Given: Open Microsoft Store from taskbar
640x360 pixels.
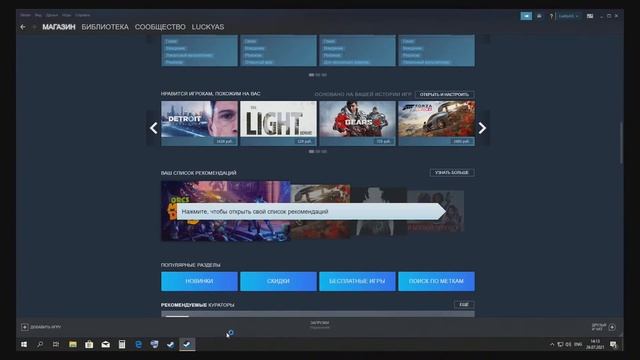Looking at the screenshot, I should tap(89, 344).
